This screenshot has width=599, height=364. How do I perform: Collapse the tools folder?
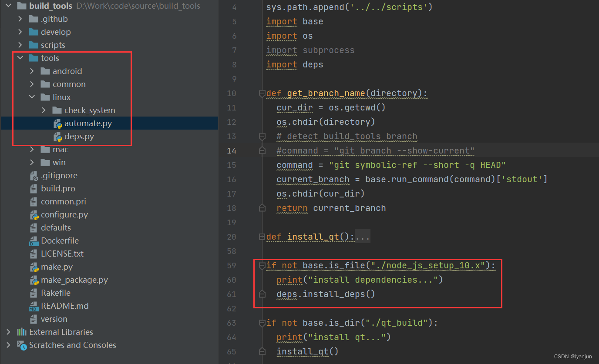pos(20,58)
